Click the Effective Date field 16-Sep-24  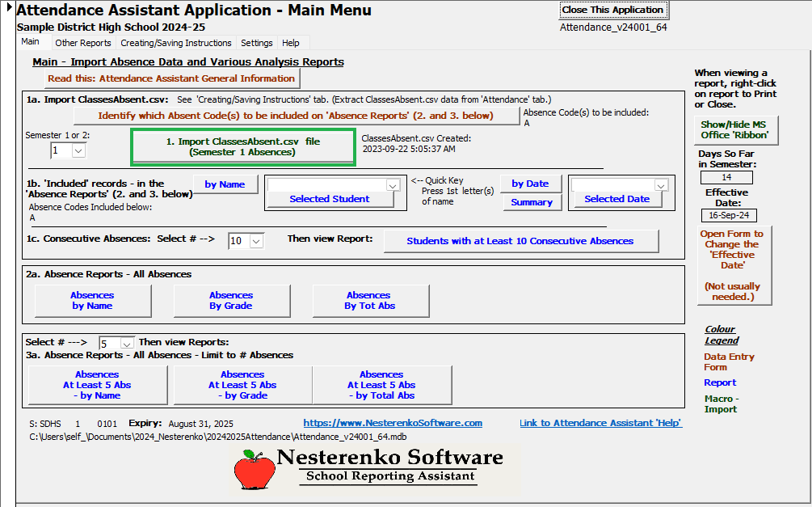pos(729,215)
